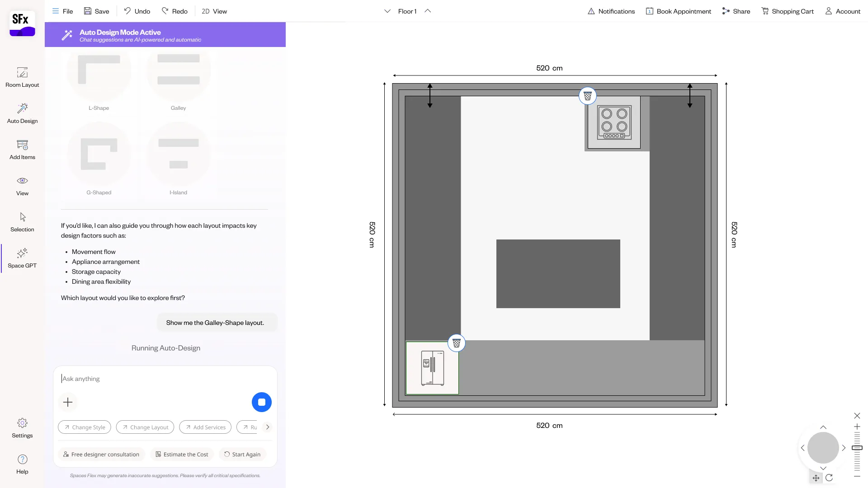Click Free designer consultation
The width and height of the screenshot is (868, 488).
point(101,454)
